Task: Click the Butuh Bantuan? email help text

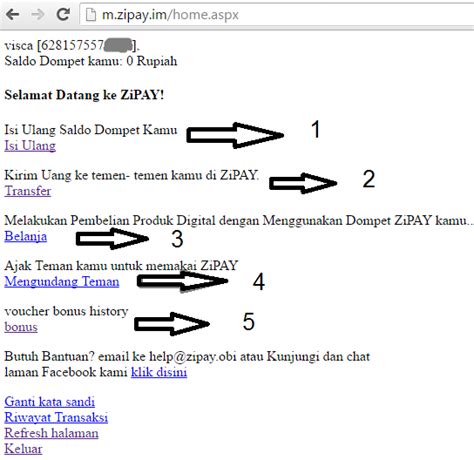Action: click(x=187, y=364)
